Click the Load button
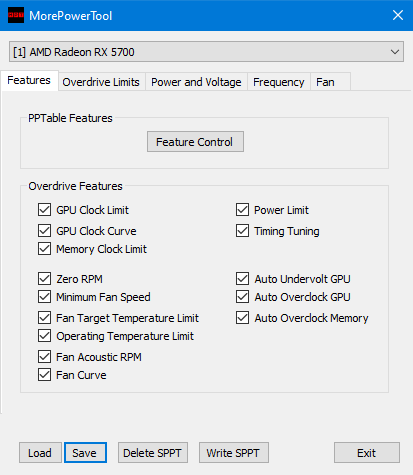This screenshot has height=475, width=413. (40, 453)
